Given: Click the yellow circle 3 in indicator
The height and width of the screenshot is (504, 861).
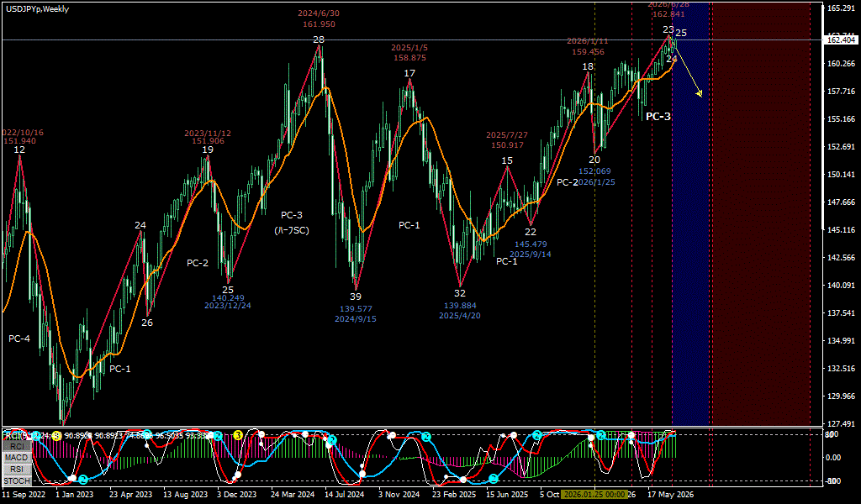Looking at the screenshot, I should click(x=238, y=435).
